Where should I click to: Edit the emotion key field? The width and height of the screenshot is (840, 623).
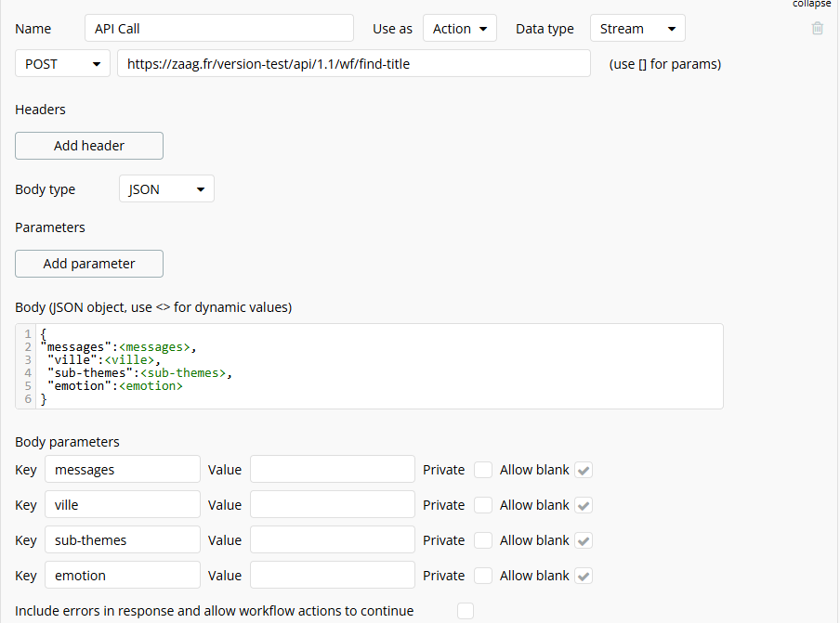pyautogui.click(x=123, y=576)
